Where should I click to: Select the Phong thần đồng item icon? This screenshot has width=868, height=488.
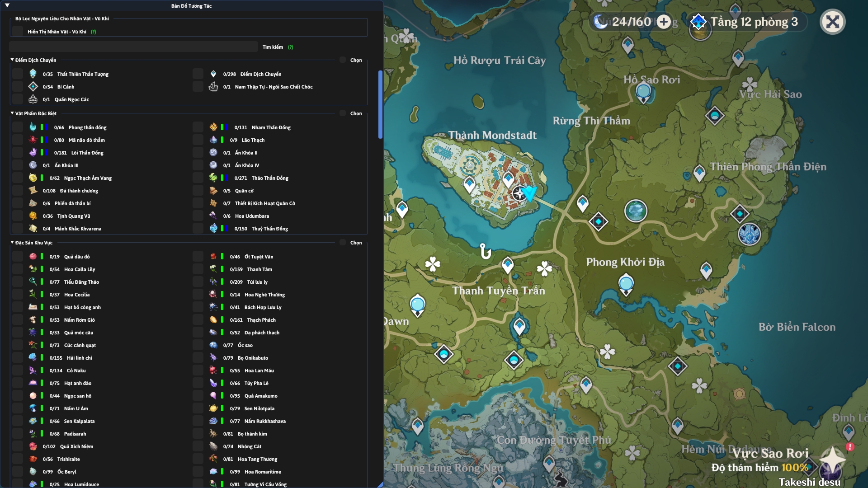click(33, 127)
